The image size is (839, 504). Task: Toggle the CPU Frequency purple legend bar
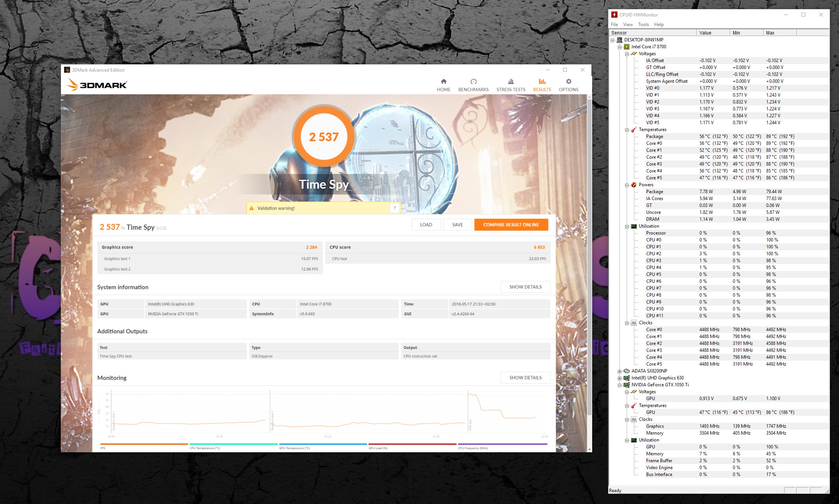[x=502, y=444]
